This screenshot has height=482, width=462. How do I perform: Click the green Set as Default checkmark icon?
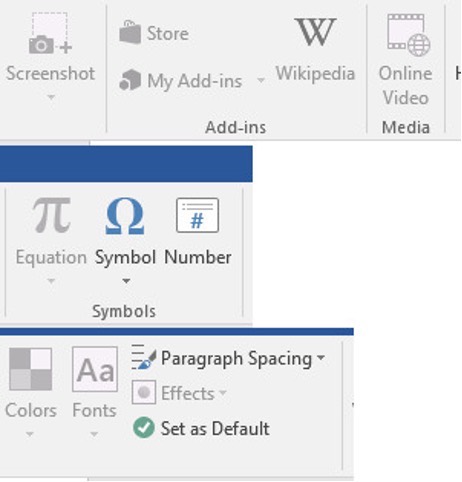[x=144, y=427]
